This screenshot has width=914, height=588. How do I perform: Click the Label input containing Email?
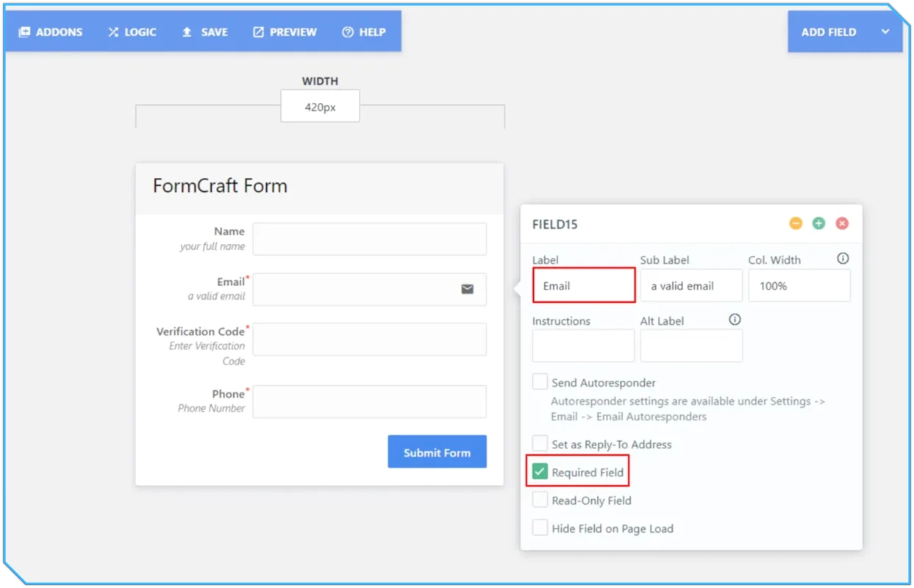[x=583, y=286]
